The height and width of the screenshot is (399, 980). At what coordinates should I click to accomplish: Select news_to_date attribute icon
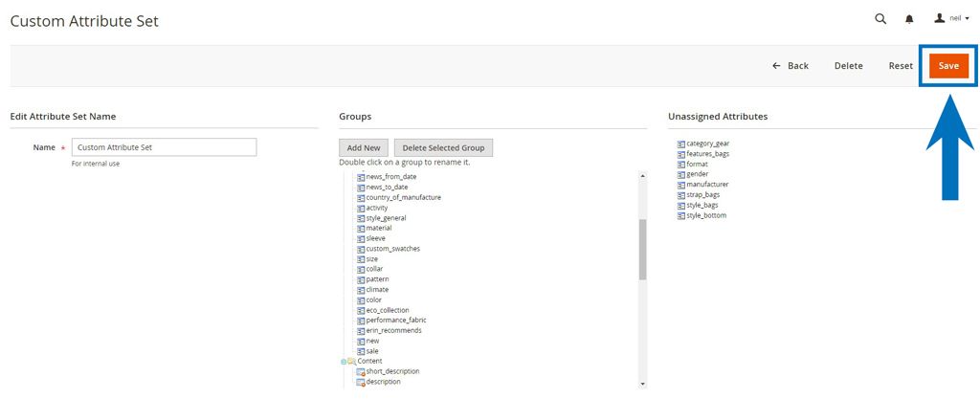[x=361, y=188]
